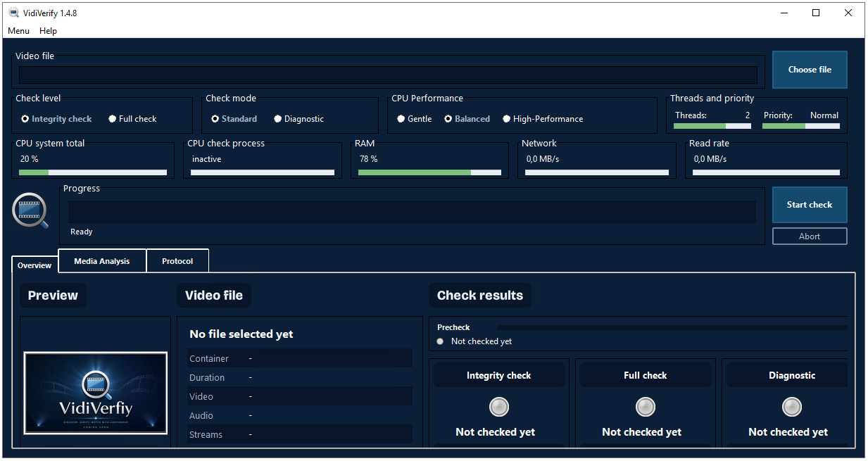
Task: Click the VidiVerify preview thumbnail
Action: point(96,393)
